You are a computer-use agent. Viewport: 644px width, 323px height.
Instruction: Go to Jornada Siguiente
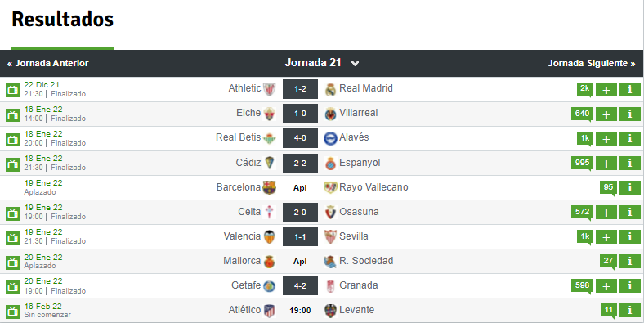(x=592, y=63)
